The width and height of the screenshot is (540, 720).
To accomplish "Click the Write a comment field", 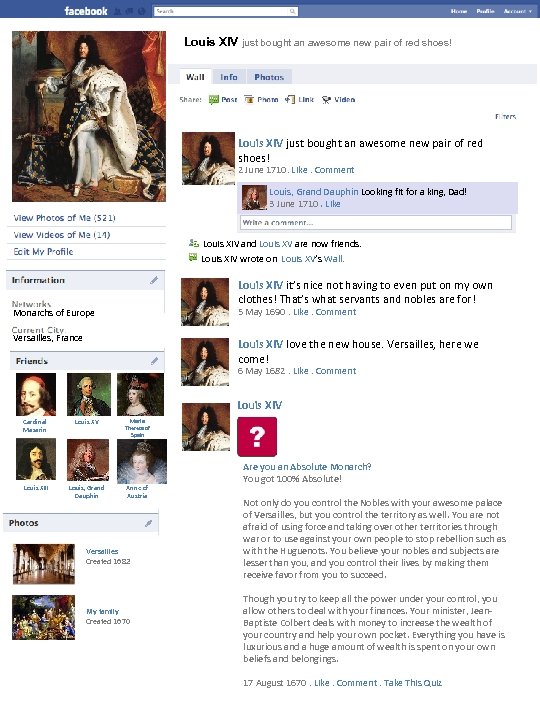I will click(x=376, y=223).
